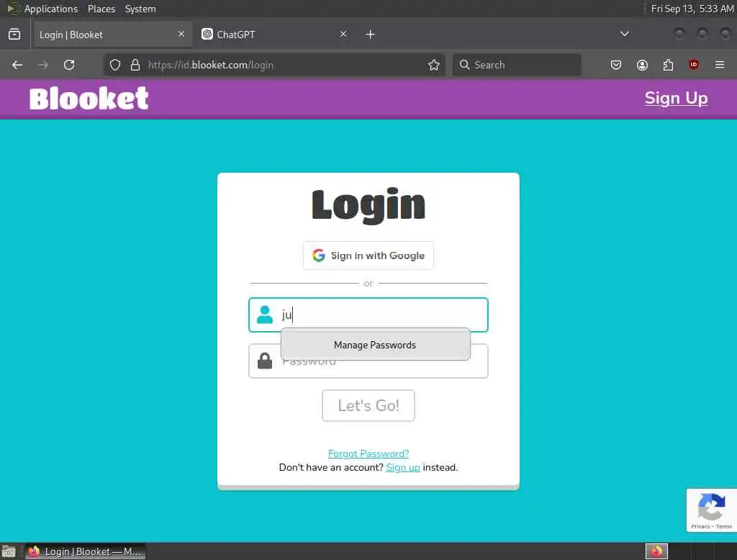Click the user avatar icon in username field
Viewport: 737px width, 560px height.
[x=265, y=315]
